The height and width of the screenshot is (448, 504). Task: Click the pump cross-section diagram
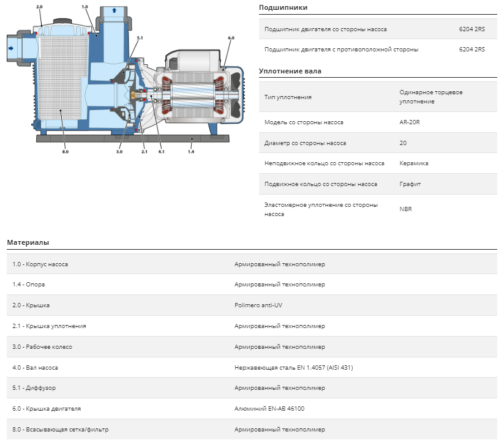(x=126, y=79)
